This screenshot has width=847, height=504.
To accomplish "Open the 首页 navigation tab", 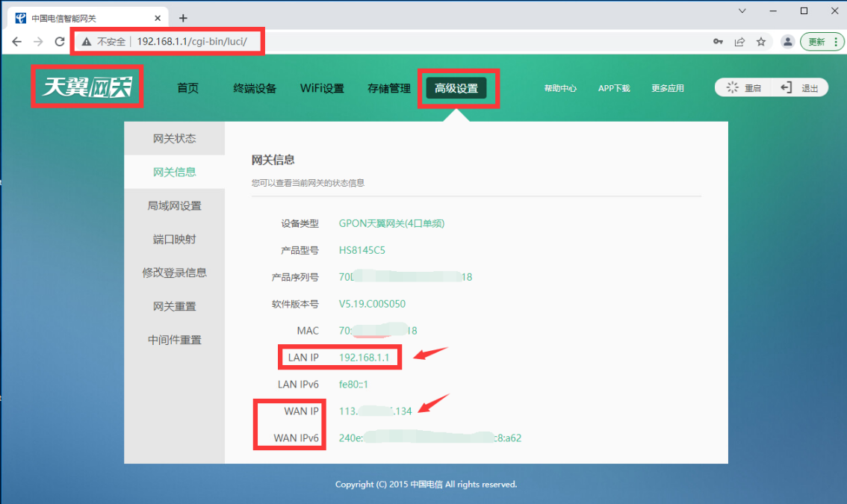I will tap(188, 88).
